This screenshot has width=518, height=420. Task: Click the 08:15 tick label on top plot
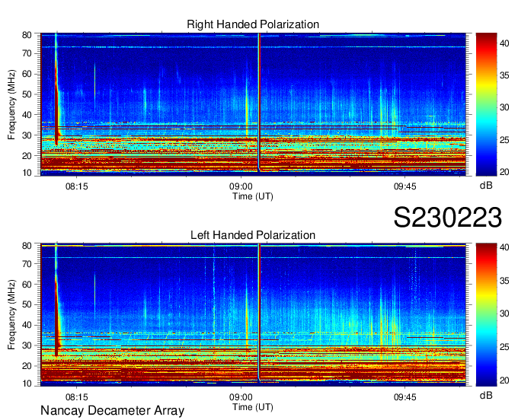tap(77, 186)
